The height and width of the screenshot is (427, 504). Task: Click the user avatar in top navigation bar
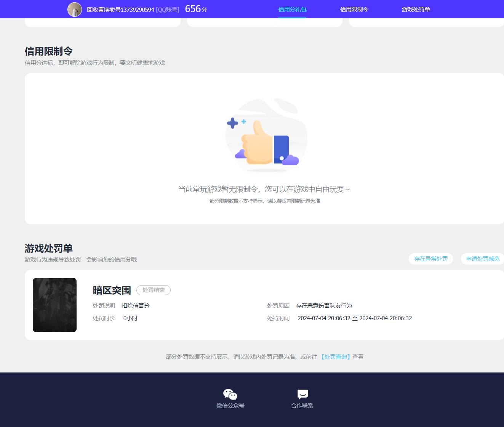(x=75, y=9)
